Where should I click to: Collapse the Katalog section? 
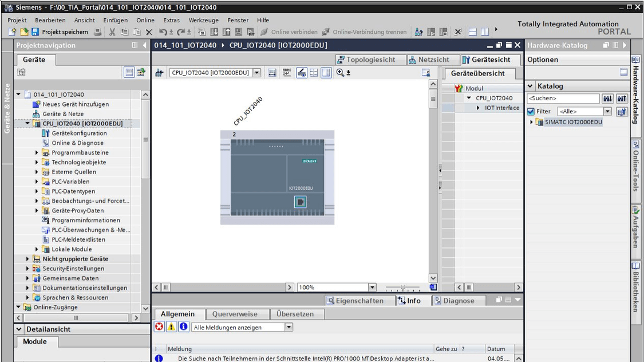(530, 86)
